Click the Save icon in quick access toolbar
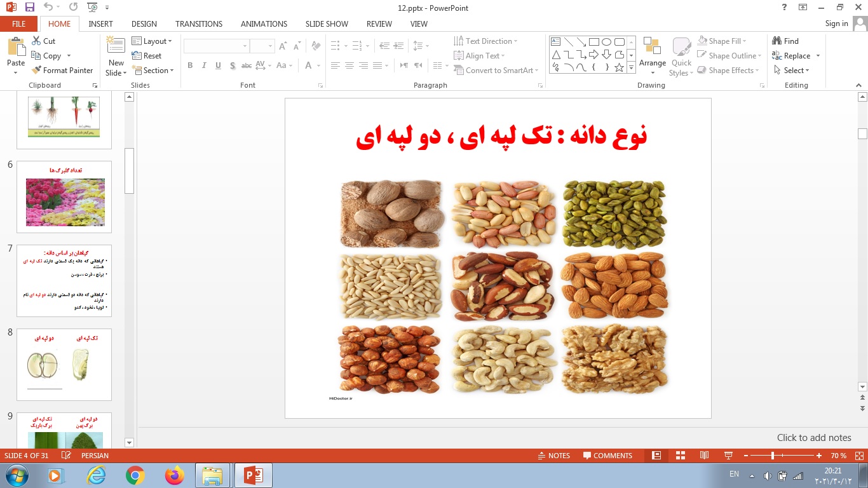 tap(29, 8)
